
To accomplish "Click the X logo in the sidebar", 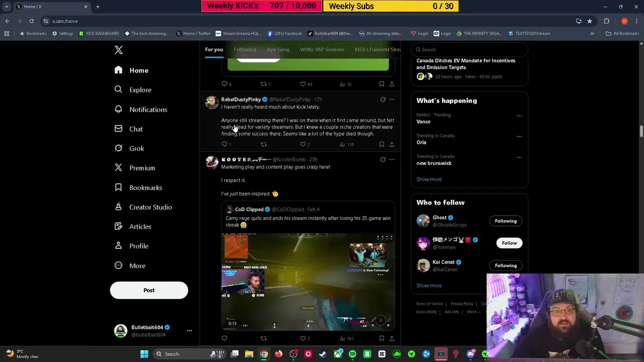I will click(x=119, y=50).
